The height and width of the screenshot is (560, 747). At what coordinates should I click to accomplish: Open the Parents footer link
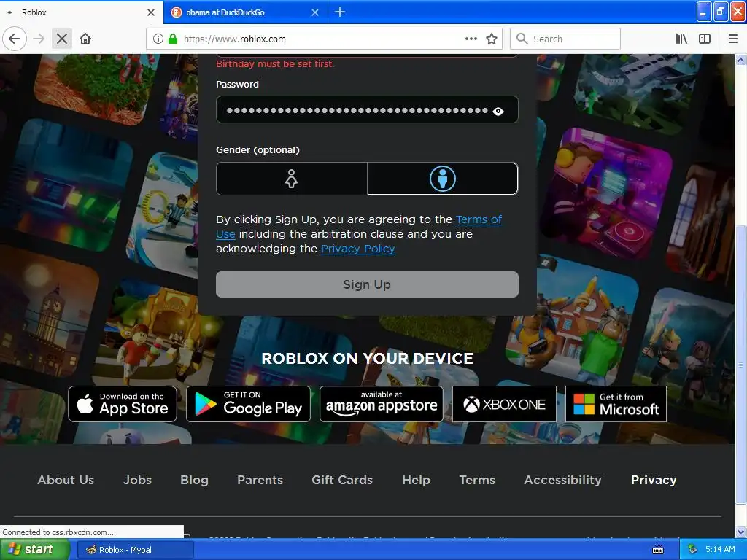(260, 480)
